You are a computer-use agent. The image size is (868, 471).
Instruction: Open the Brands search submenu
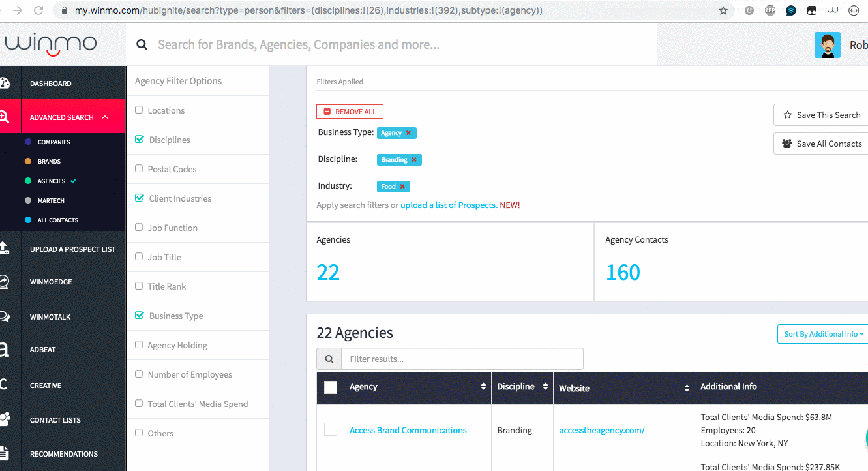tap(49, 161)
